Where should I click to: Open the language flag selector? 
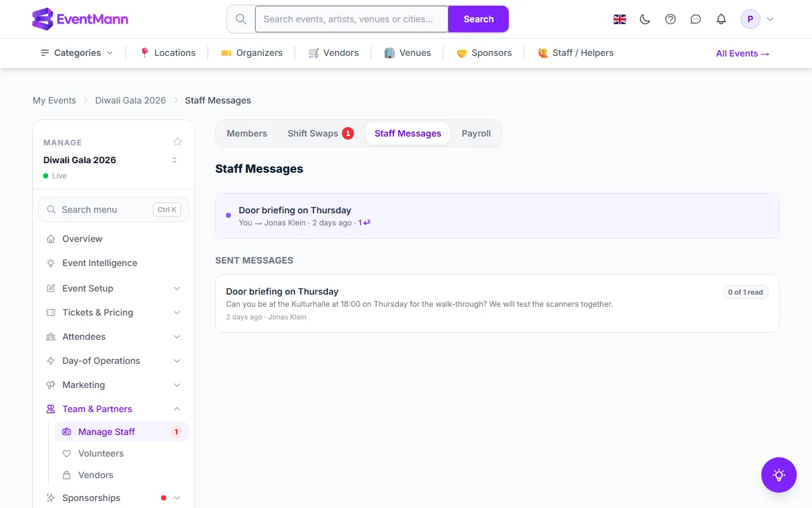pyautogui.click(x=620, y=19)
